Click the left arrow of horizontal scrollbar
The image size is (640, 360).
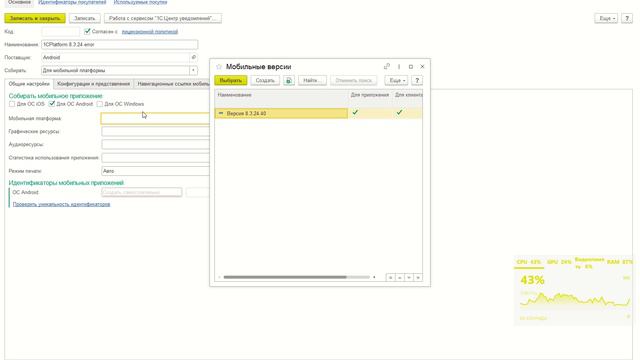220,277
